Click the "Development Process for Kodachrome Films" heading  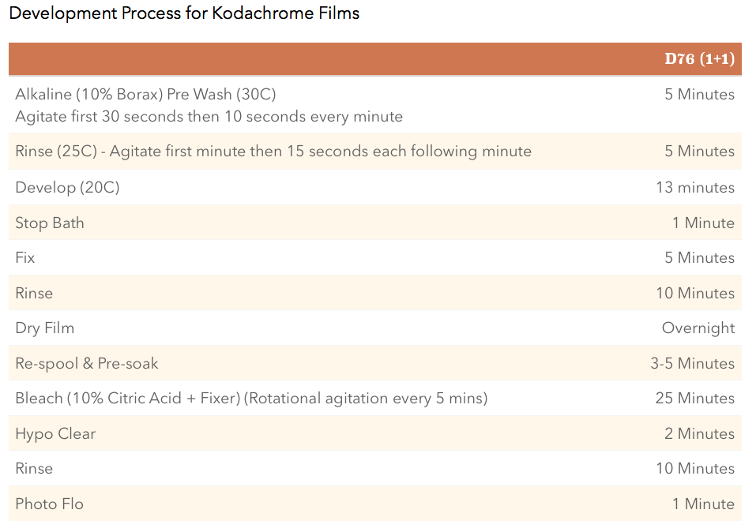click(x=184, y=13)
